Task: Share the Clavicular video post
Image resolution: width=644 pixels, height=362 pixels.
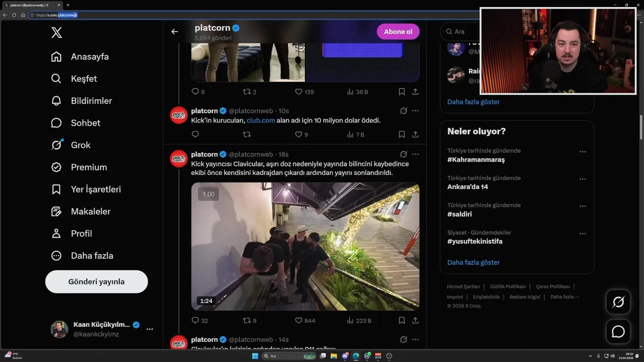Action: click(415, 321)
